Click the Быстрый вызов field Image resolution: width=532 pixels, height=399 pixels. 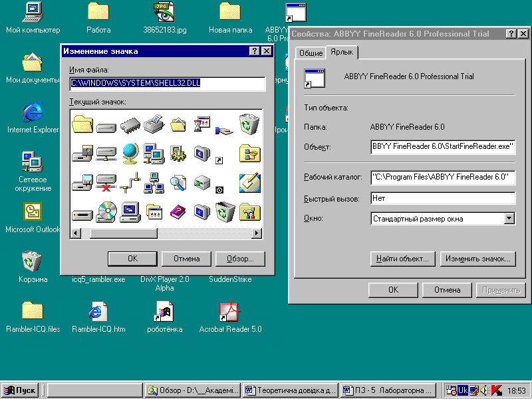pyautogui.click(x=443, y=198)
